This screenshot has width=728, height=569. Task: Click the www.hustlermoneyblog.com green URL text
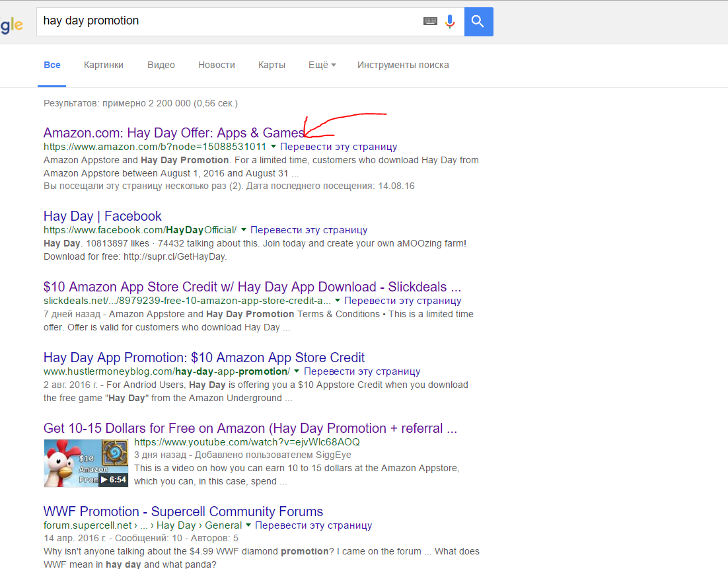click(x=166, y=371)
